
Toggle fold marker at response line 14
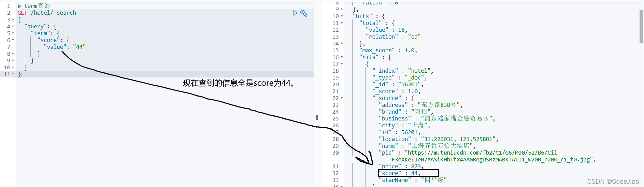342,43
